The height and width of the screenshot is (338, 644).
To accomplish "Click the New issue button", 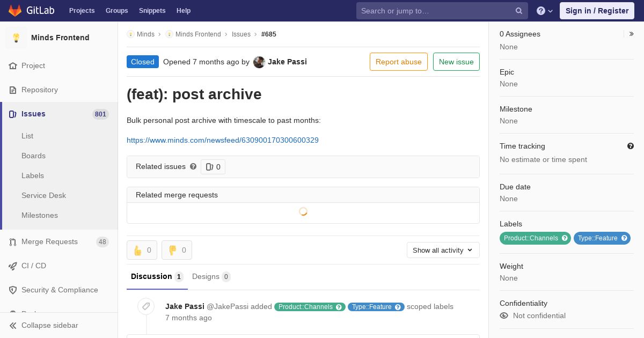I will click(456, 62).
